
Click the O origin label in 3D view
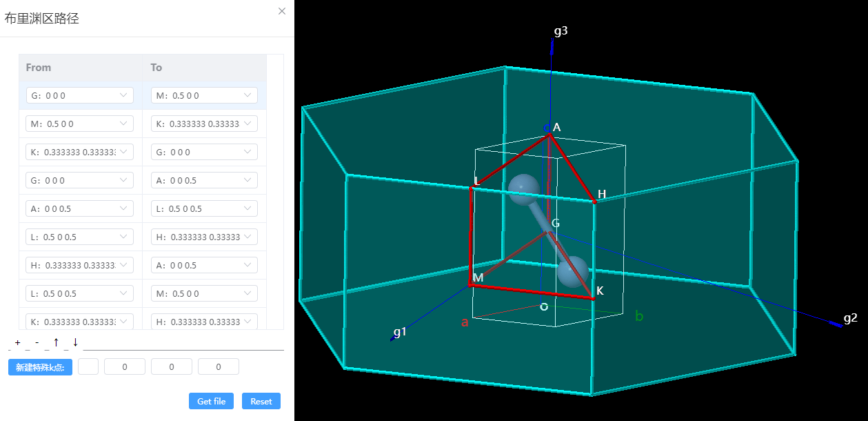coord(544,306)
